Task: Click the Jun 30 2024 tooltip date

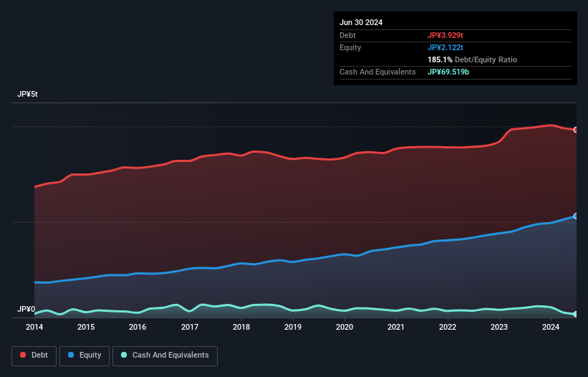Action: (361, 22)
